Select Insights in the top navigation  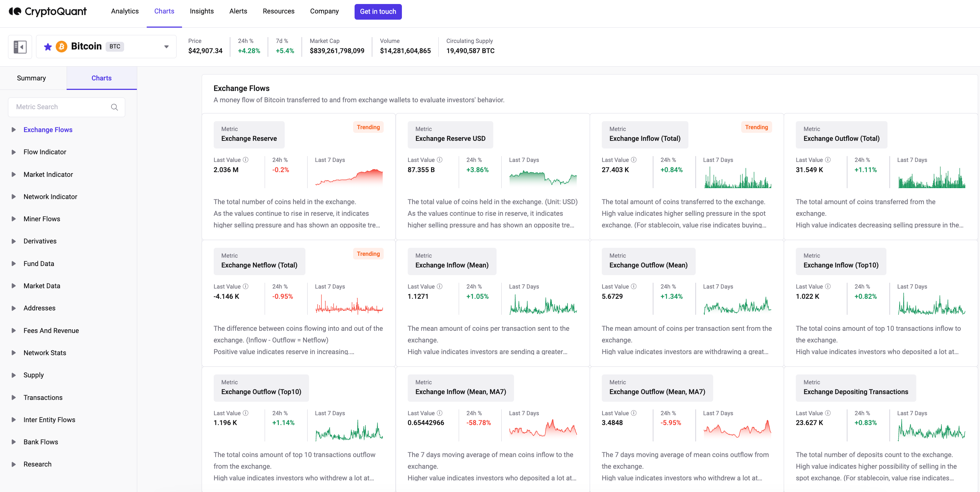click(x=202, y=11)
